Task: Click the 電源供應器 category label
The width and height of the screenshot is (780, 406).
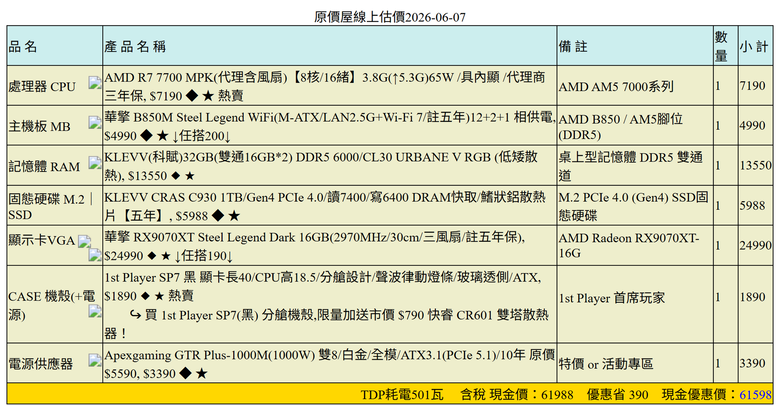Action: pyautogui.click(x=40, y=364)
